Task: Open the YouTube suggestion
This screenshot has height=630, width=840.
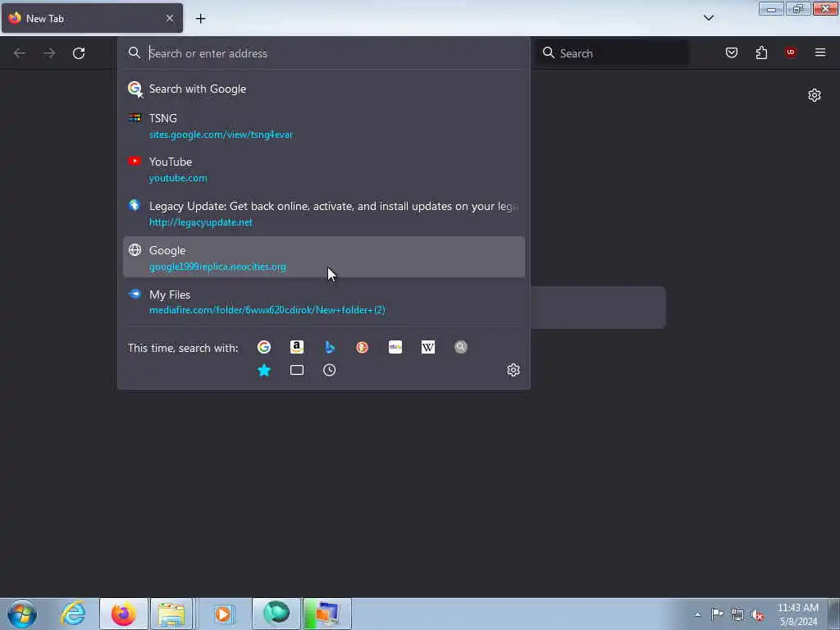Action: point(323,169)
